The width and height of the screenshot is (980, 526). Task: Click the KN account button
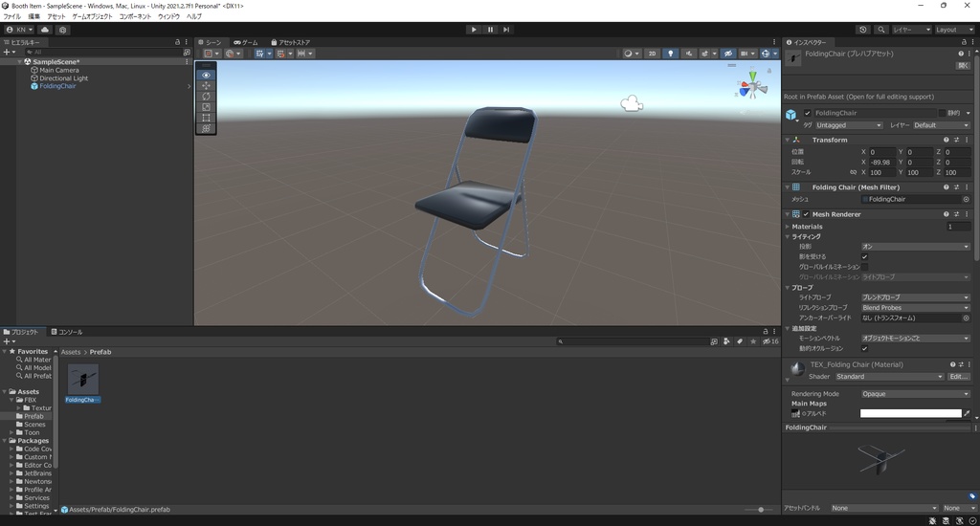19,30
